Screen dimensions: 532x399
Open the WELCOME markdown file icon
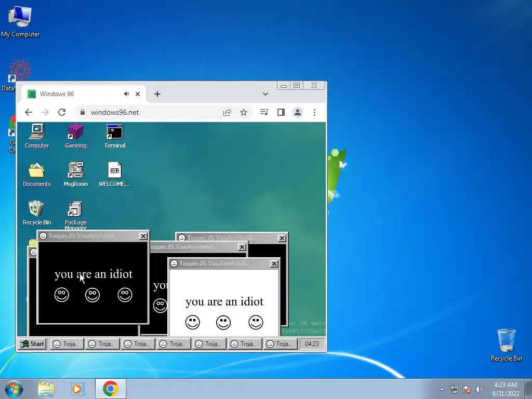[x=115, y=175]
